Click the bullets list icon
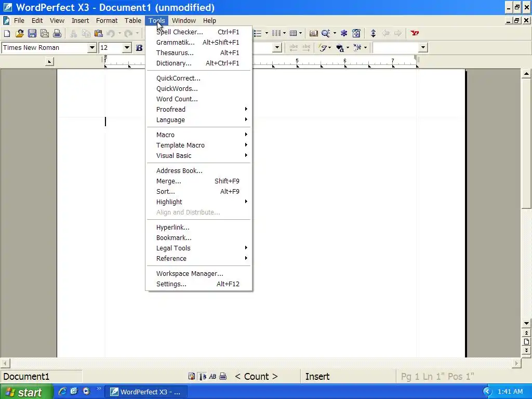 258,33
